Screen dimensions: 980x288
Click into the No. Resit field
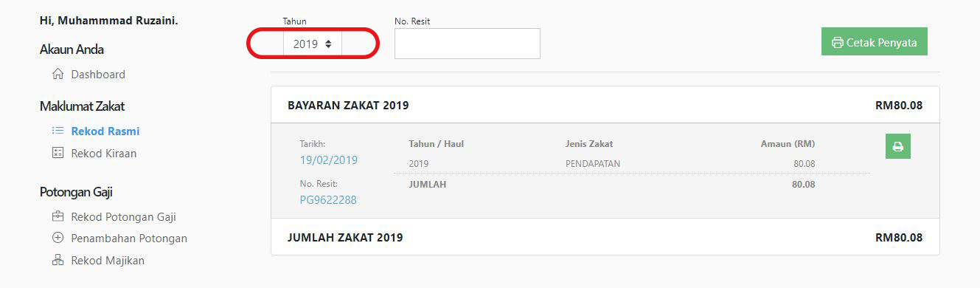pyautogui.click(x=467, y=44)
